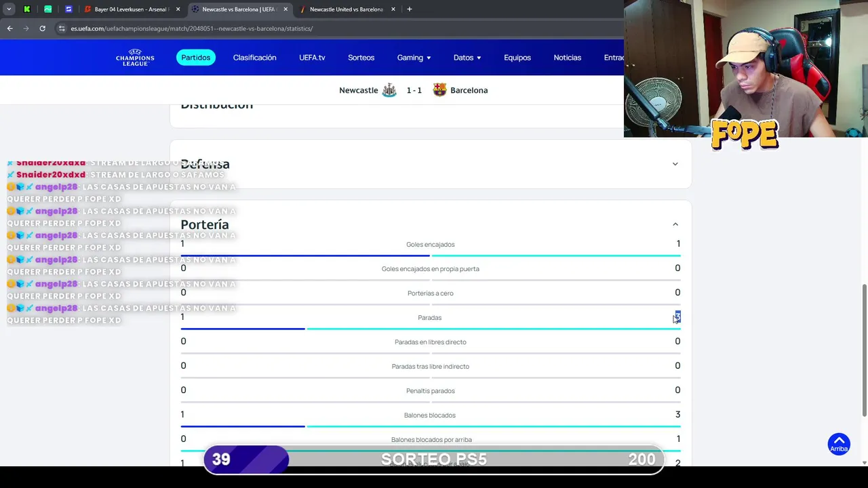
Task: Open the Partidos menu item
Action: click(195, 58)
